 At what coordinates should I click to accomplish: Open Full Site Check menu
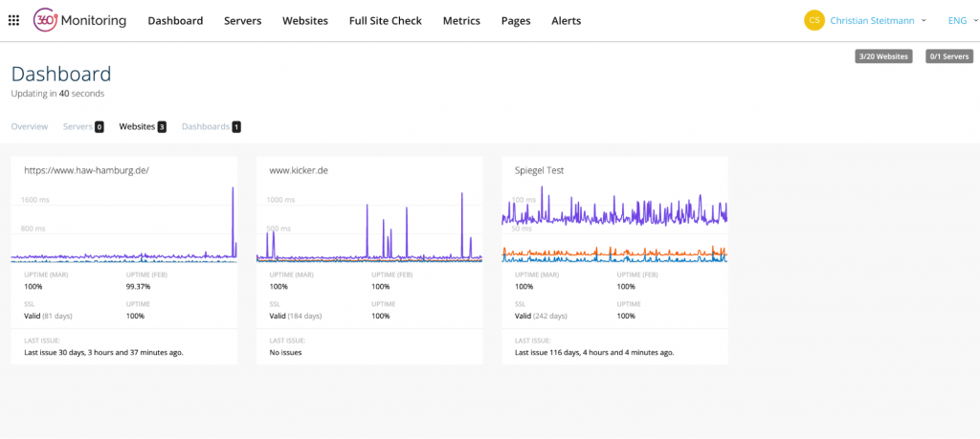tap(386, 21)
